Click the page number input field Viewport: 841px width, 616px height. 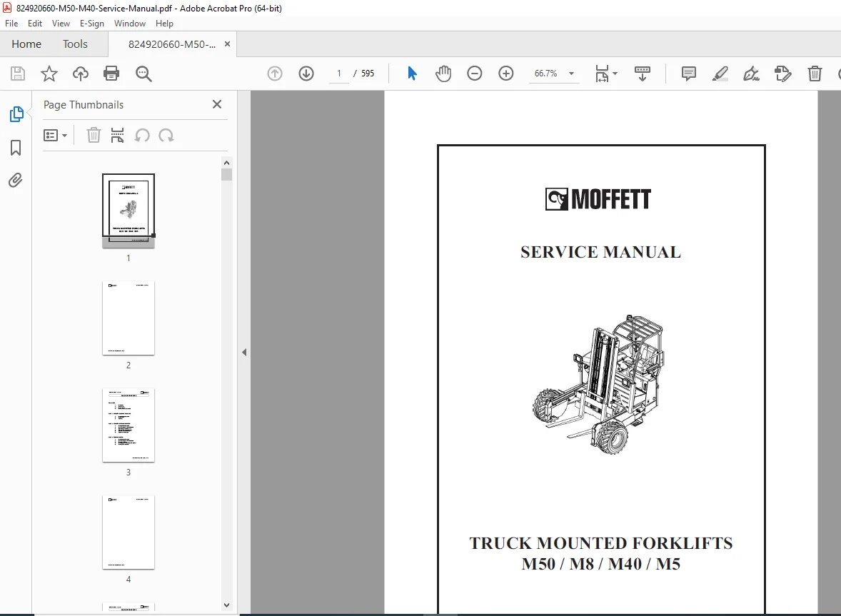[339, 74]
